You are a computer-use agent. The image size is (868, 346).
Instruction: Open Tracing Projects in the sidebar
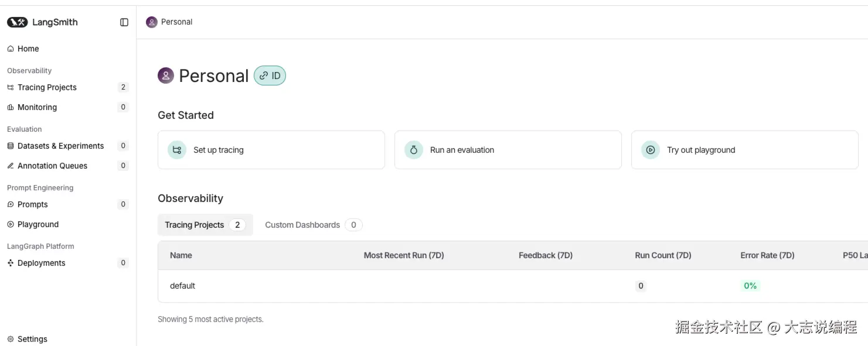47,87
